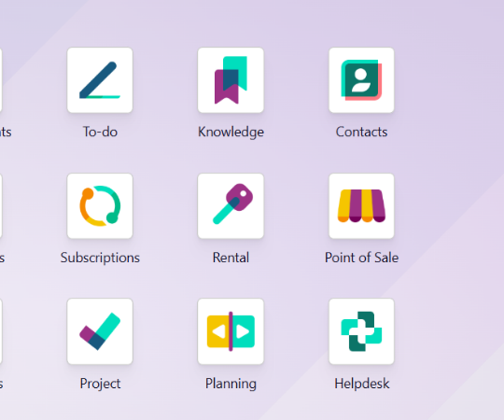
Task: Click the "Planning" app label
Action: coord(231,384)
